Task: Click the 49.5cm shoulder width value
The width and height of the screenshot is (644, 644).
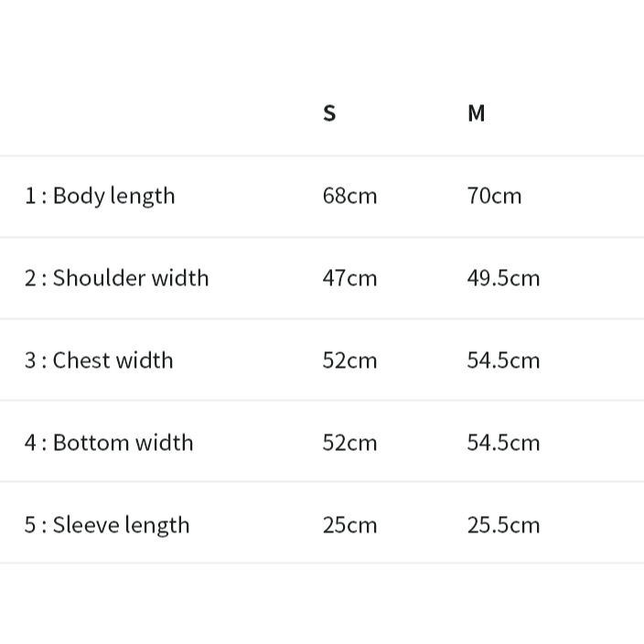Action: pyautogui.click(x=503, y=278)
